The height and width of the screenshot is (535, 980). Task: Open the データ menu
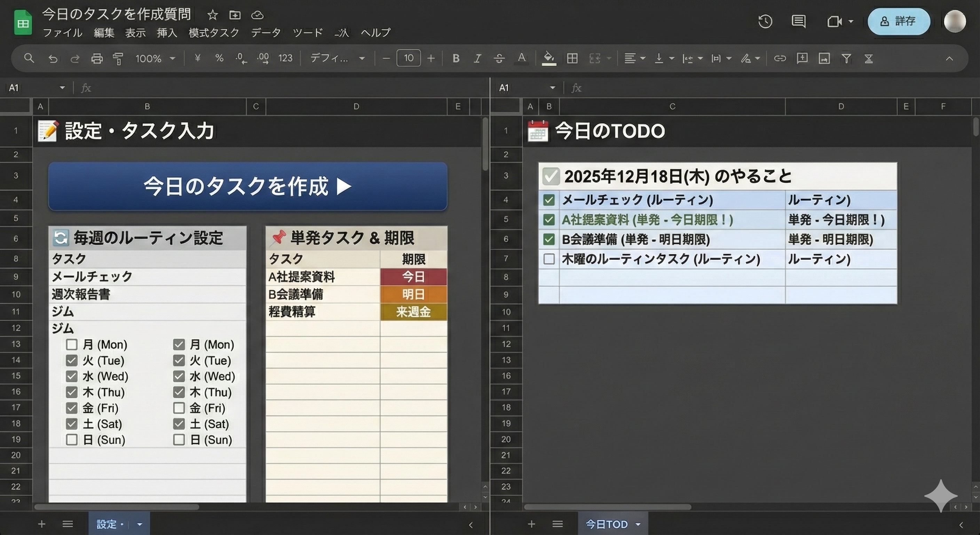click(x=266, y=33)
